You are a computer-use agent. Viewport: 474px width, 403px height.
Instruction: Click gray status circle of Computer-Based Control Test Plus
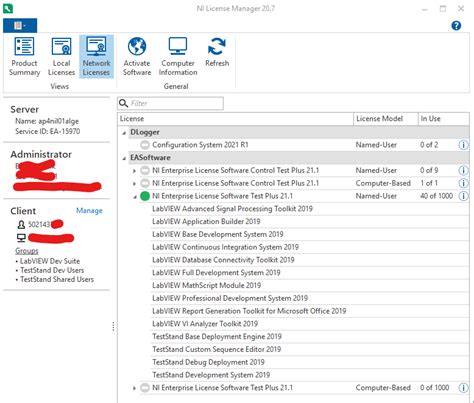(x=145, y=183)
